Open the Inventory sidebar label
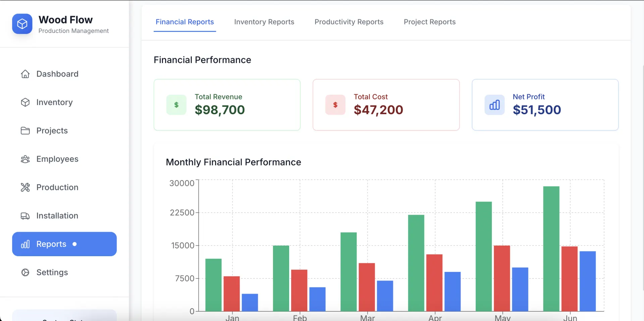 (x=55, y=102)
